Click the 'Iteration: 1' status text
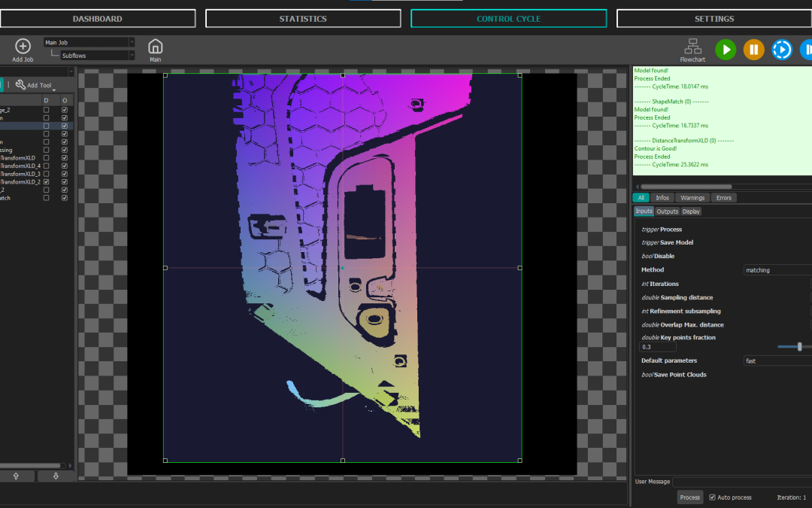Image resolution: width=812 pixels, height=508 pixels. click(791, 497)
